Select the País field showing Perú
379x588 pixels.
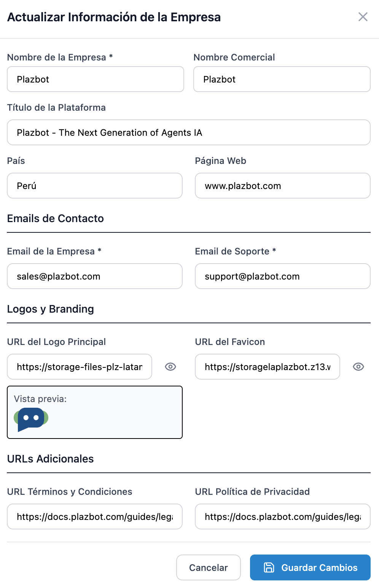[x=95, y=186]
